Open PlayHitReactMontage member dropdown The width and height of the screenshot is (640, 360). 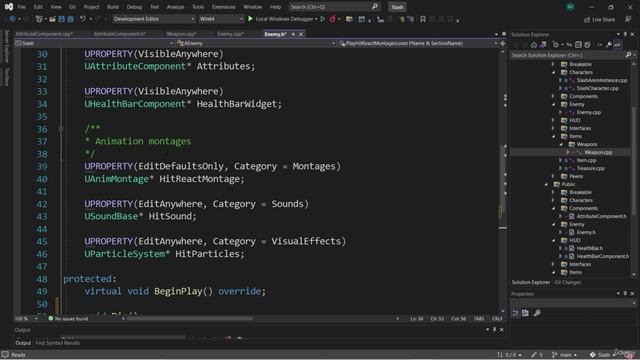tap(418, 43)
